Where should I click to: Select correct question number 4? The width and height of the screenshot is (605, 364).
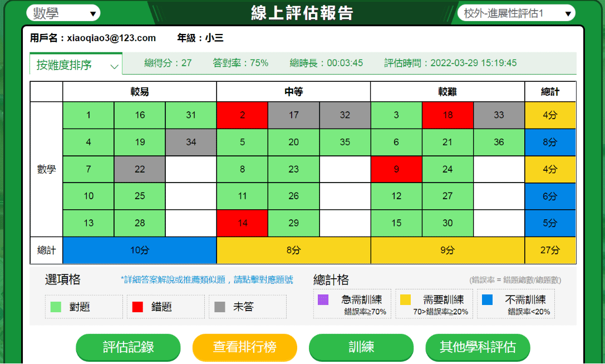point(88,142)
